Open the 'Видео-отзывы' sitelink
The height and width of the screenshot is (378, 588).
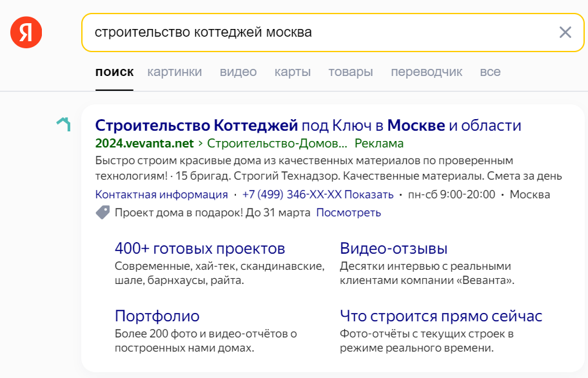(394, 249)
